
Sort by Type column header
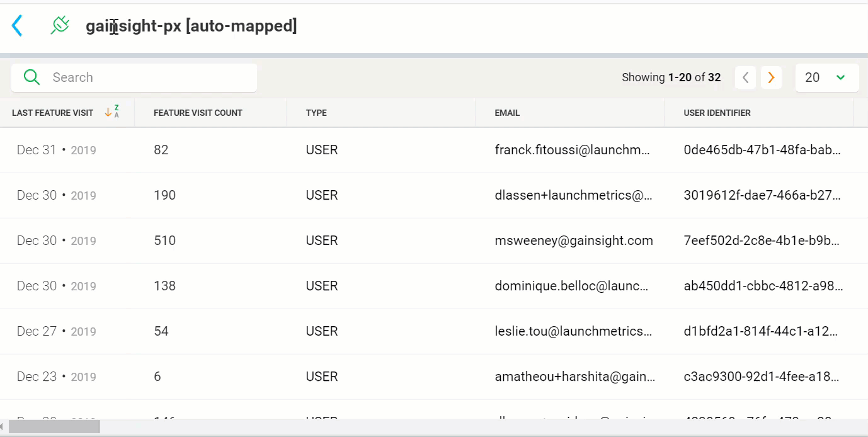coord(316,113)
